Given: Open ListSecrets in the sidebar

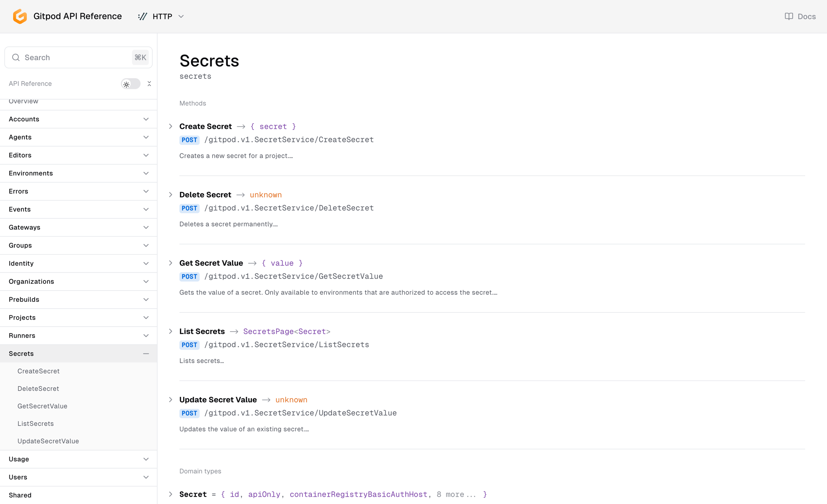Looking at the screenshot, I should click(35, 423).
